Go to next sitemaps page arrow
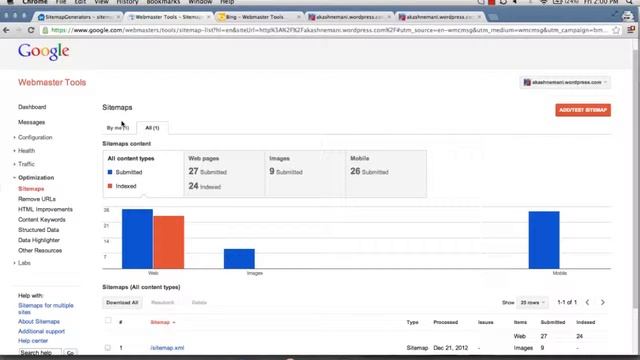 603,302
